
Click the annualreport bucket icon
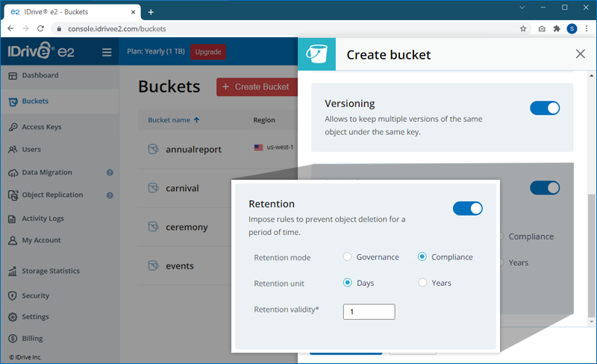coord(153,149)
